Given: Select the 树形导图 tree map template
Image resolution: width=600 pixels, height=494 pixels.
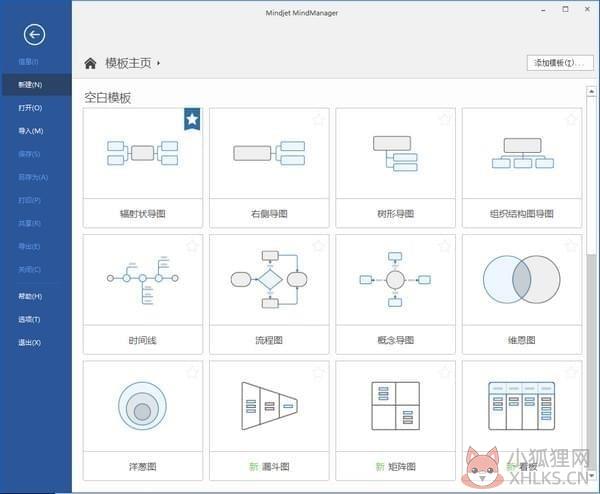Looking at the screenshot, I should pos(396,168).
